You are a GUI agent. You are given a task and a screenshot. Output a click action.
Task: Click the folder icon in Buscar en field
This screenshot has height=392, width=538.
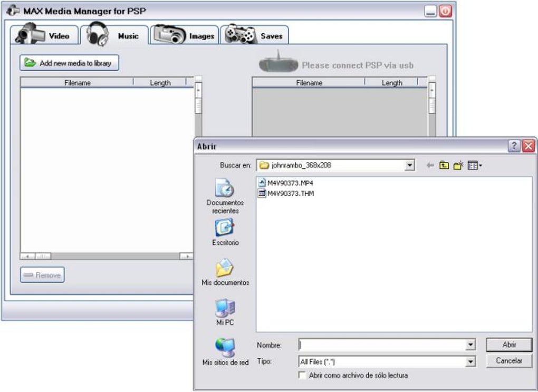coord(264,166)
